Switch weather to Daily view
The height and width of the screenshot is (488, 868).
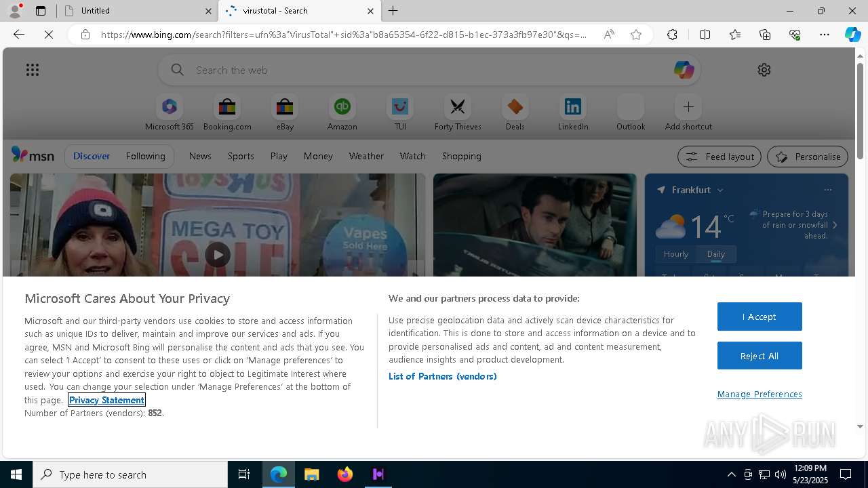tap(716, 254)
